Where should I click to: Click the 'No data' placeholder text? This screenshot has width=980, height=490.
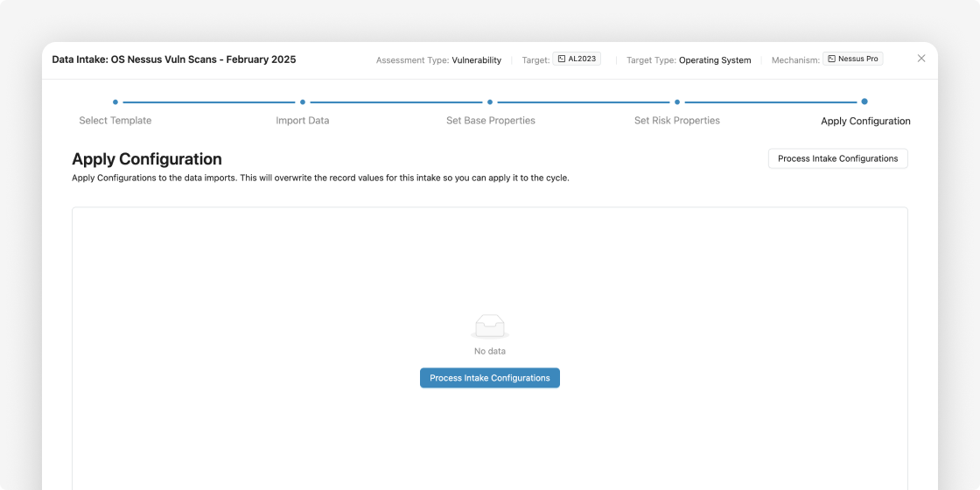(490, 351)
